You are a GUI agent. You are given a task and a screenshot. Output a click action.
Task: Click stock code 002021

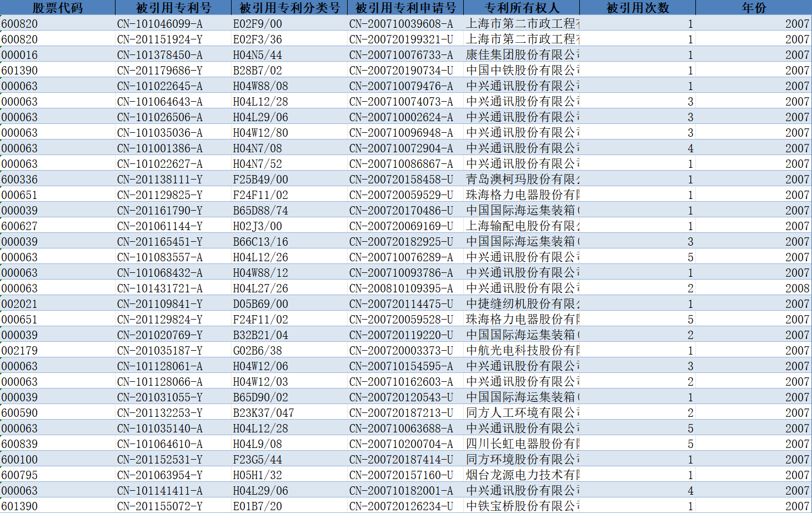(58, 304)
